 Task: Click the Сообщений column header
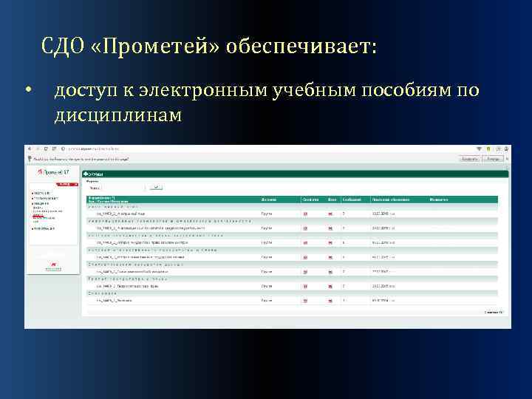352,199
